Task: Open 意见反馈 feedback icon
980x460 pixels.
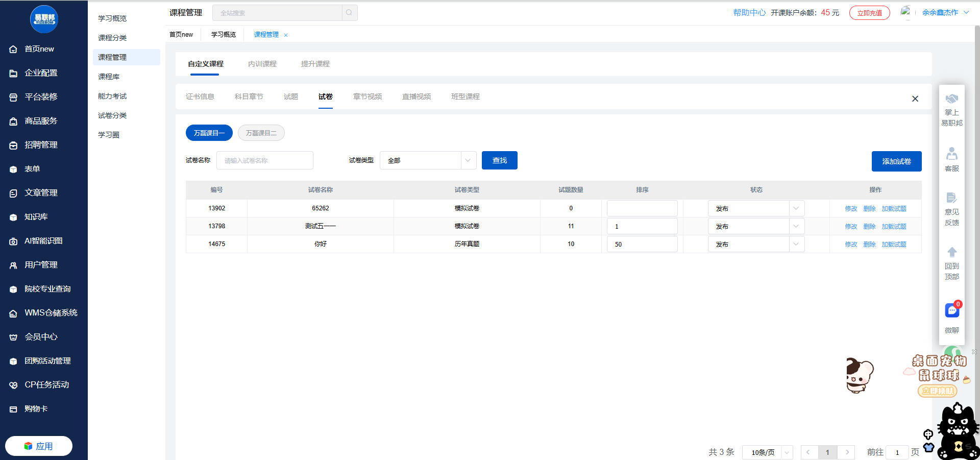Action: pyautogui.click(x=952, y=198)
